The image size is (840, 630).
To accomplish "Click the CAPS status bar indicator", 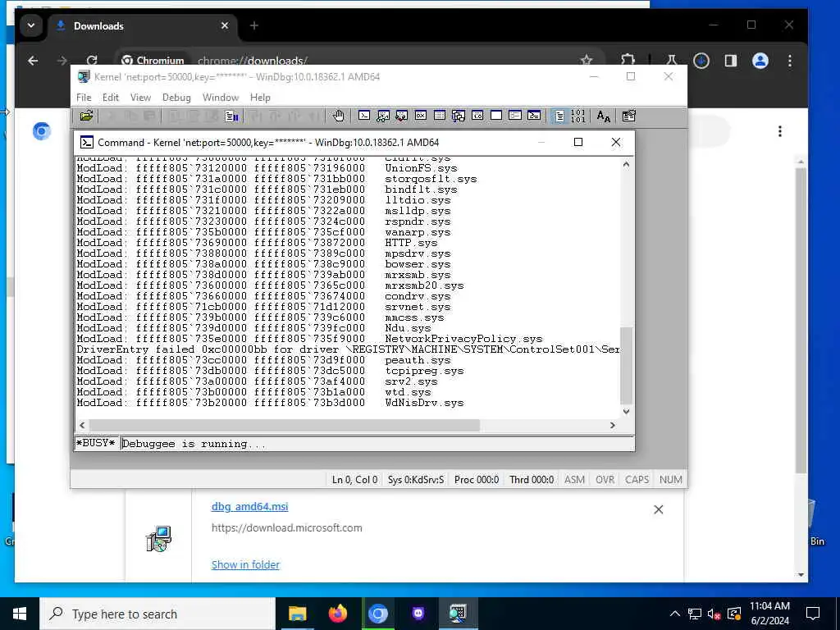I will [x=637, y=479].
